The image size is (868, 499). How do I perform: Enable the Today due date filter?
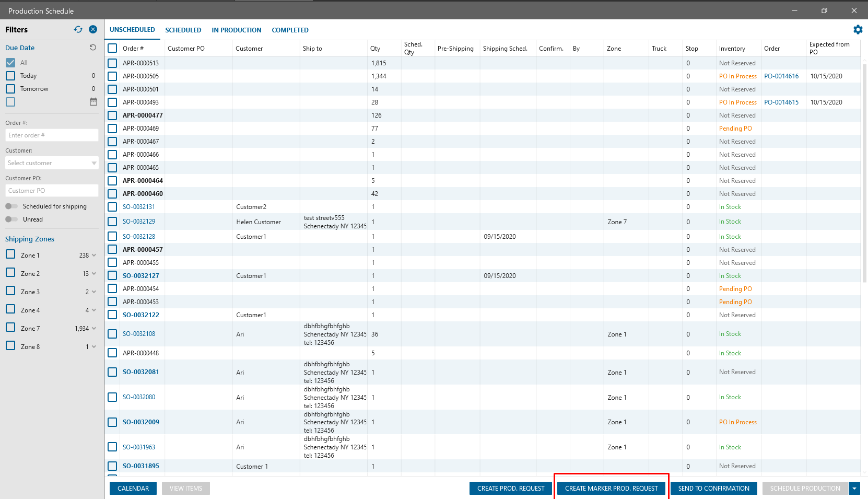tap(10, 76)
